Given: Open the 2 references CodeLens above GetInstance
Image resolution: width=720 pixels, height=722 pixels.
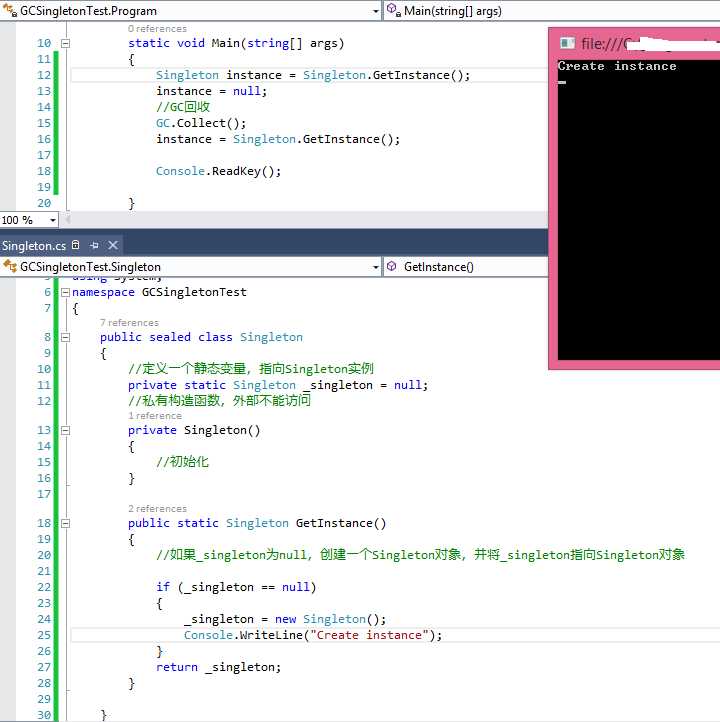Looking at the screenshot, I should tap(157, 509).
